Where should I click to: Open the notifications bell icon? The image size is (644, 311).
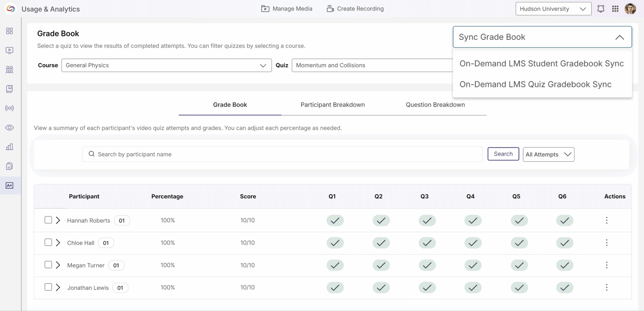[x=601, y=9]
